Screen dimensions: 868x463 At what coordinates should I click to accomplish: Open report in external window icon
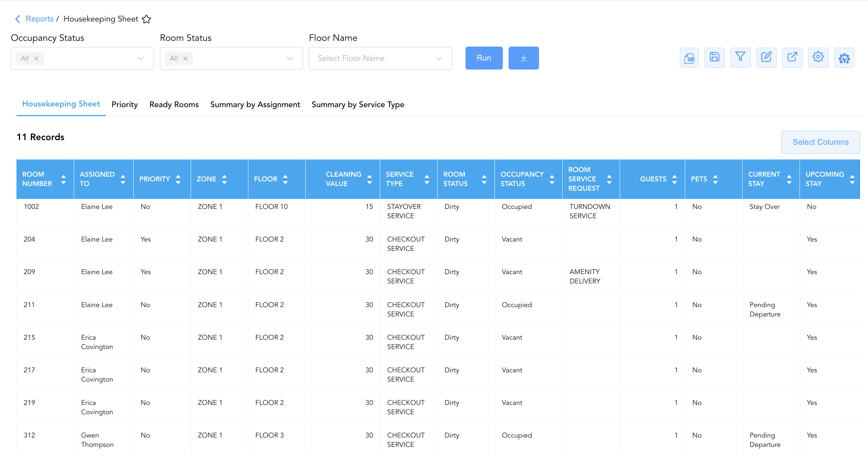point(792,58)
